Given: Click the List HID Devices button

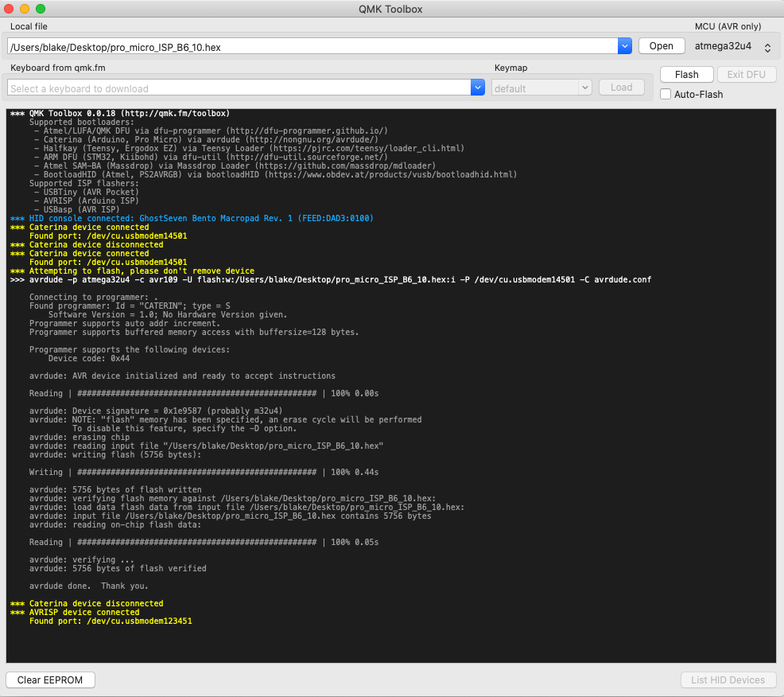Looking at the screenshot, I should [x=728, y=680].
